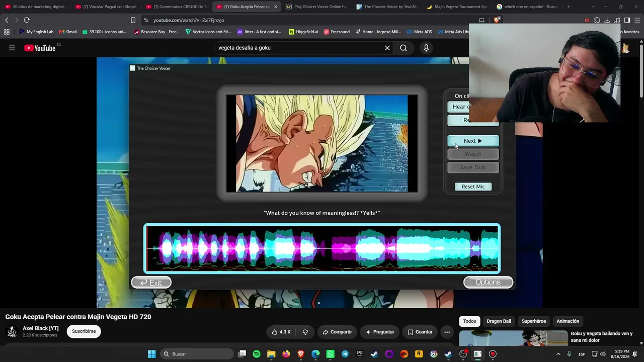
Task: Open Task View from the taskbar
Action: [242, 354]
